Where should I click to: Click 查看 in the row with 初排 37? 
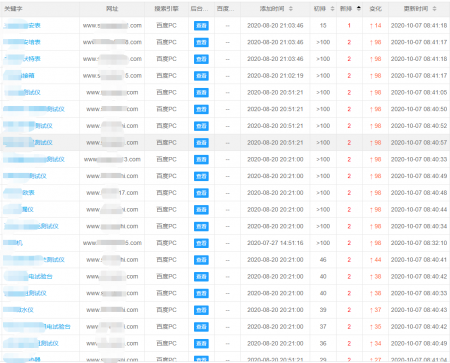[201, 327]
